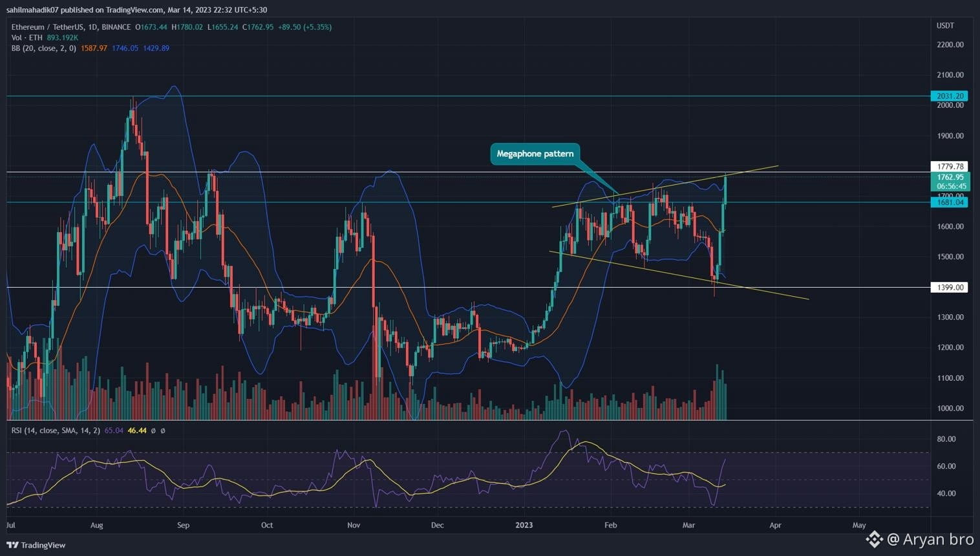Click the RSI axis label 40.00
The width and height of the screenshot is (980, 556).
point(946,493)
